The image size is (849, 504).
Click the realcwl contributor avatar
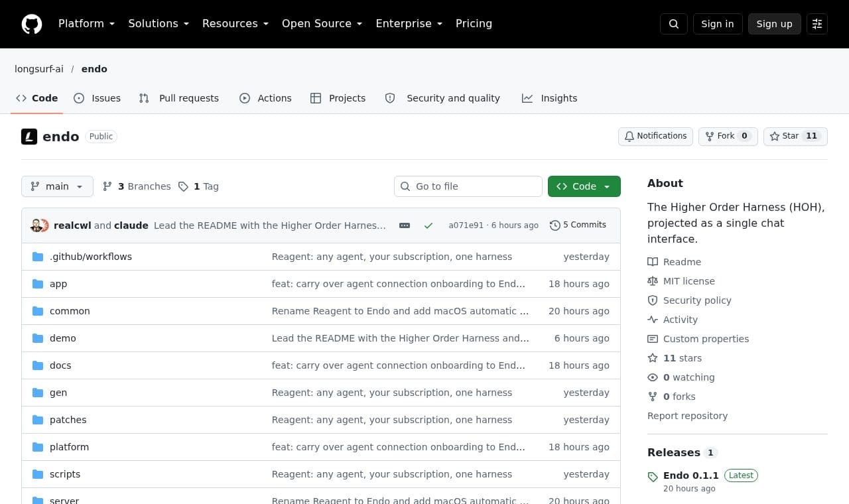pos(36,225)
